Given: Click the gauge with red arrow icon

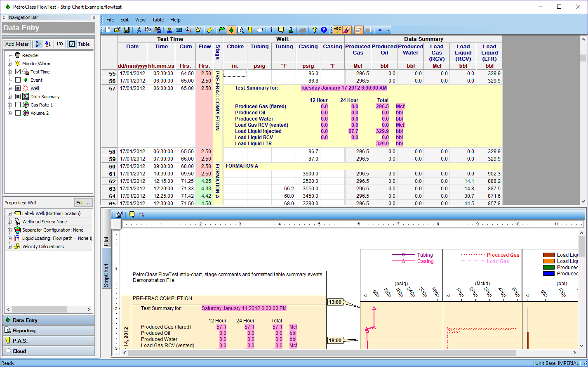Looking at the screenshot, I should click(x=188, y=30).
